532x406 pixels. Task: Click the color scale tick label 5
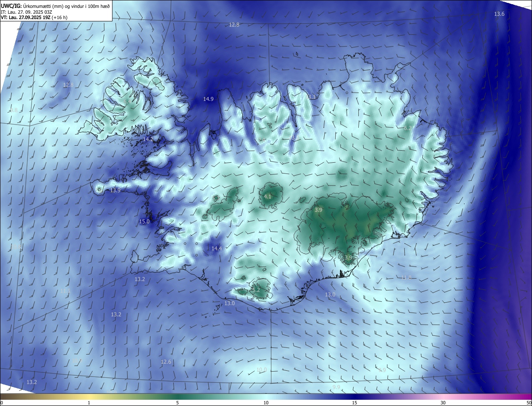pos(177,403)
